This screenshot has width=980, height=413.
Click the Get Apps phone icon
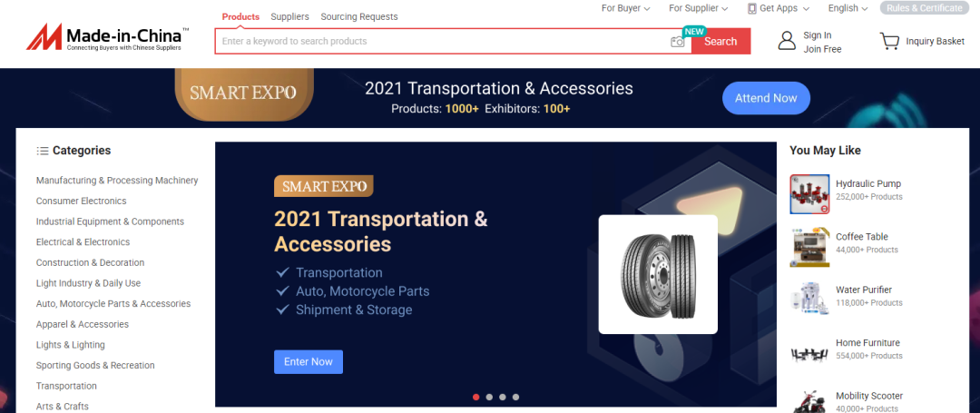point(752,8)
